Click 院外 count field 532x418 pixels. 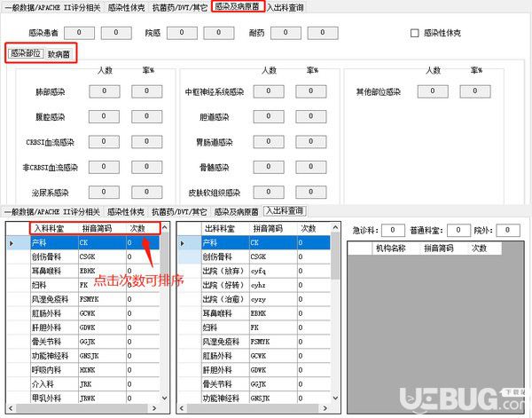click(508, 230)
